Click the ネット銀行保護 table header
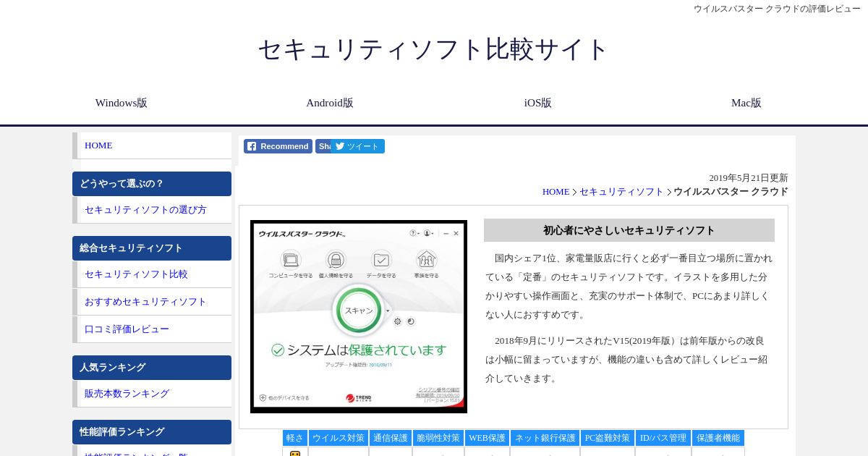868x456 pixels. point(545,438)
